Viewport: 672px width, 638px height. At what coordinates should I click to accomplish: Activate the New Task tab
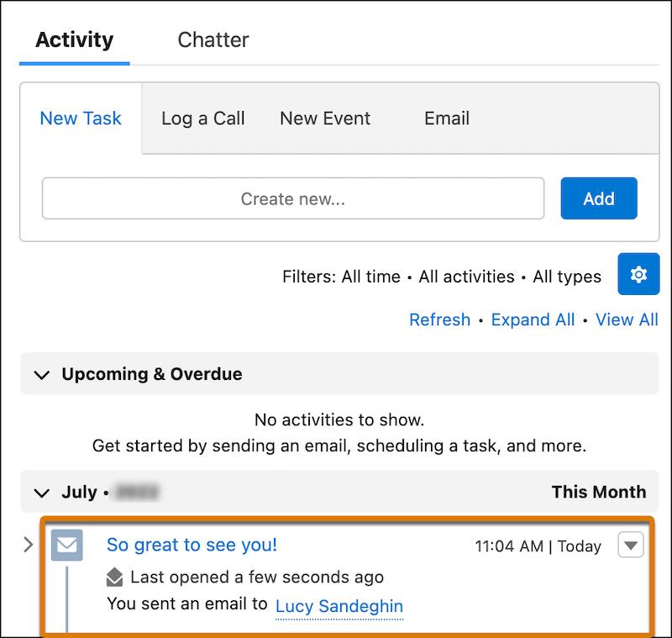pyautogui.click(x=81, y=119)
